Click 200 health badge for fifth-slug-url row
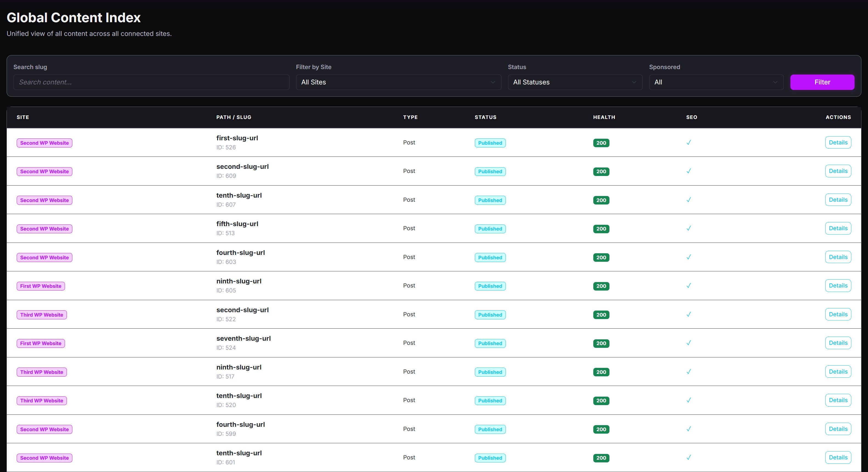 (x=601, y=229)
